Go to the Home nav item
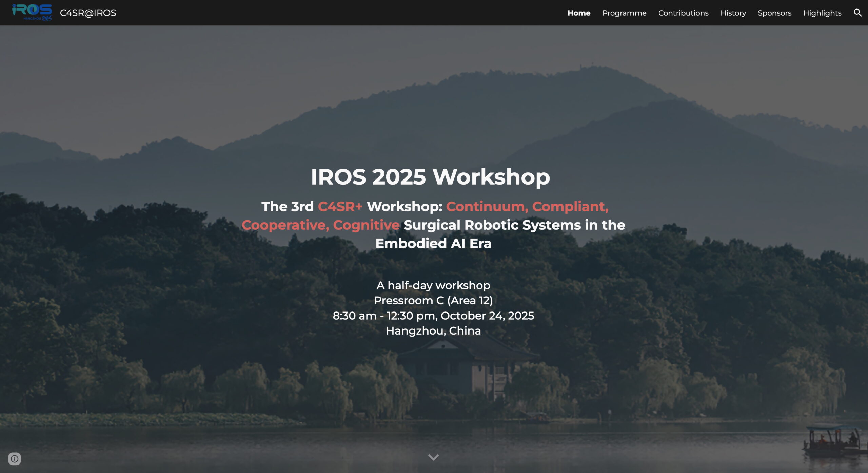 (x=579, y=13)
